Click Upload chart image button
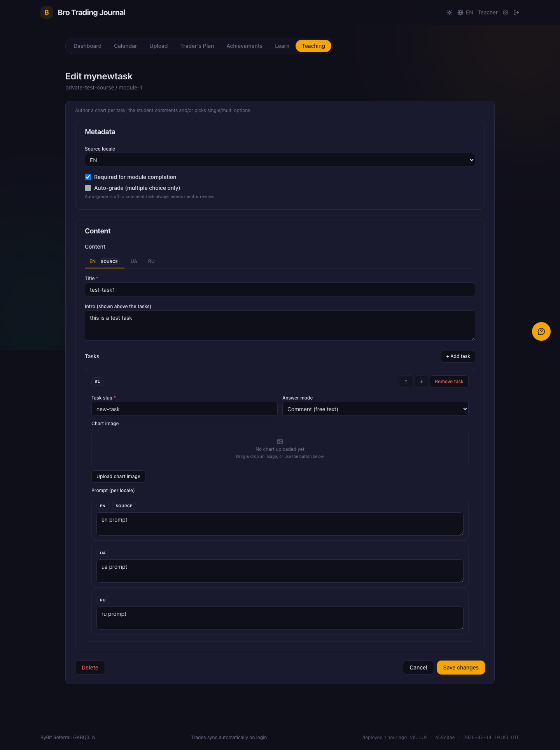 pyautogui.click(x=118, y=477)
